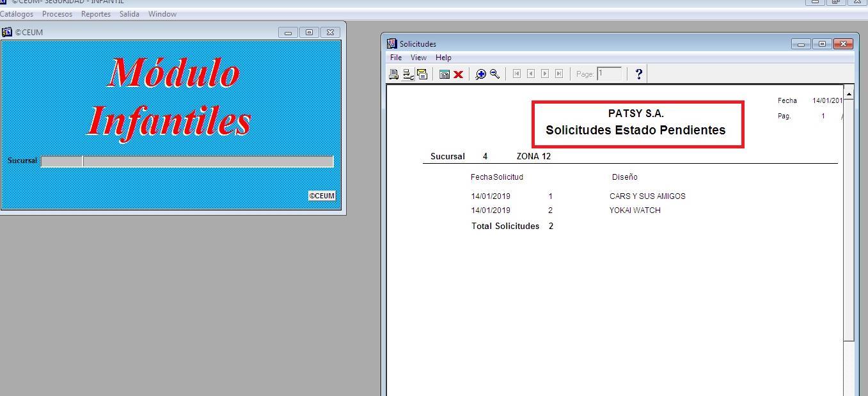Screen dimensions: 868x396
Task: Go to first page arrow button
Action: 517,74
